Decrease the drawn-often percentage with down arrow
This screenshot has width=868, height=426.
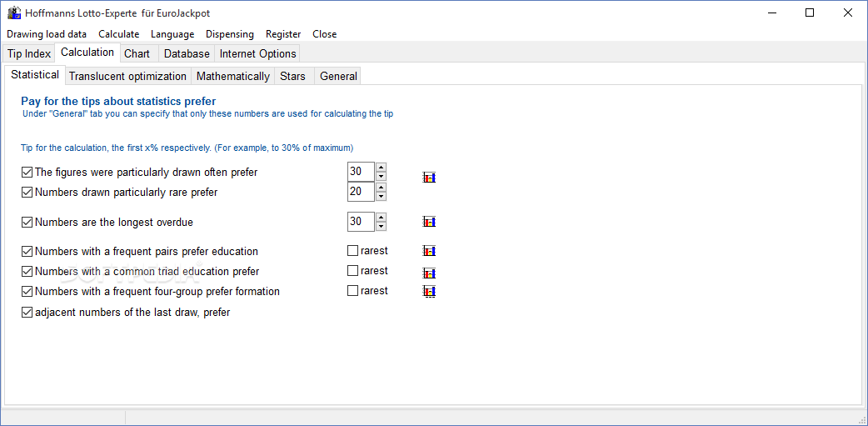tap(381, 177)
